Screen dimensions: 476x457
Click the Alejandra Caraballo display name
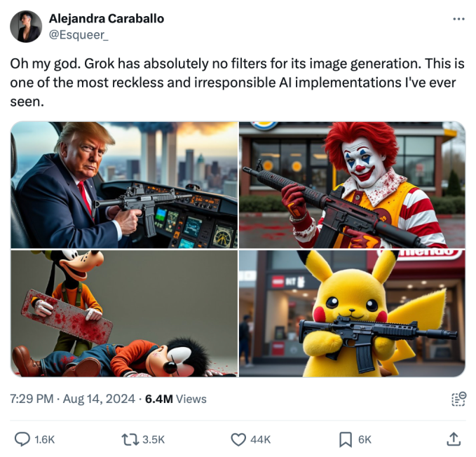tap(106, 19)
